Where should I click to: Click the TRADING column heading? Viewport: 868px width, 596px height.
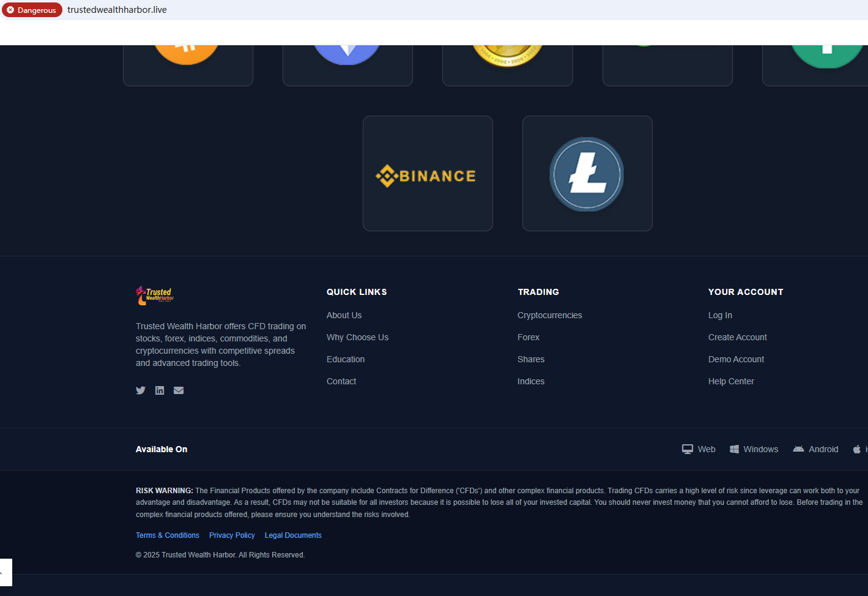pyautogui.click(x=538, y=292)
